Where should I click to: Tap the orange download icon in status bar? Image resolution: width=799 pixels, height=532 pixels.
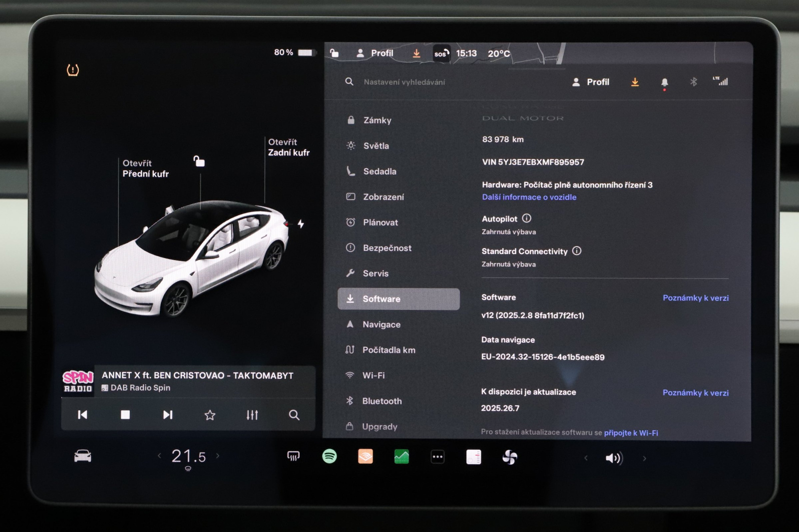tap(416, 53)
